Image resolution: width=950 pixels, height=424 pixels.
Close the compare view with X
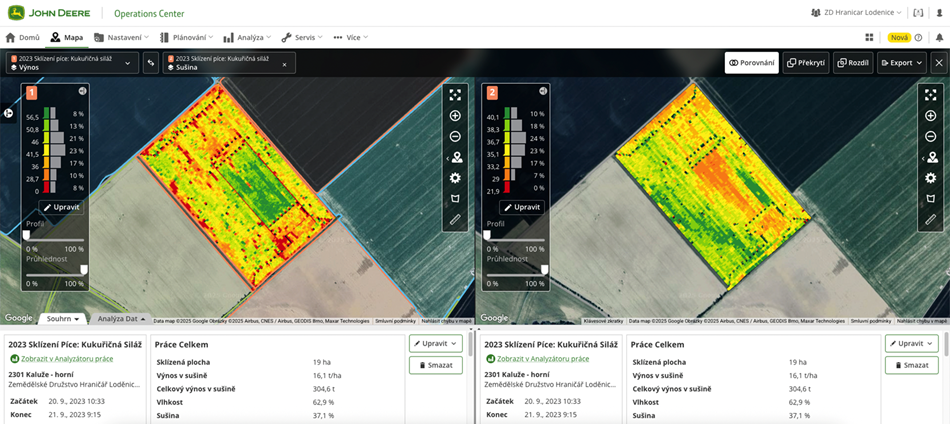pyautogui.click(x=939, y=63)
